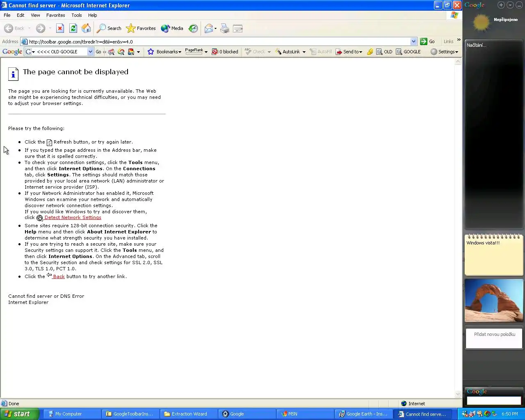Click the AutoLink wand button
Viewport: 525px width, 420px height.
coord(288,52)
